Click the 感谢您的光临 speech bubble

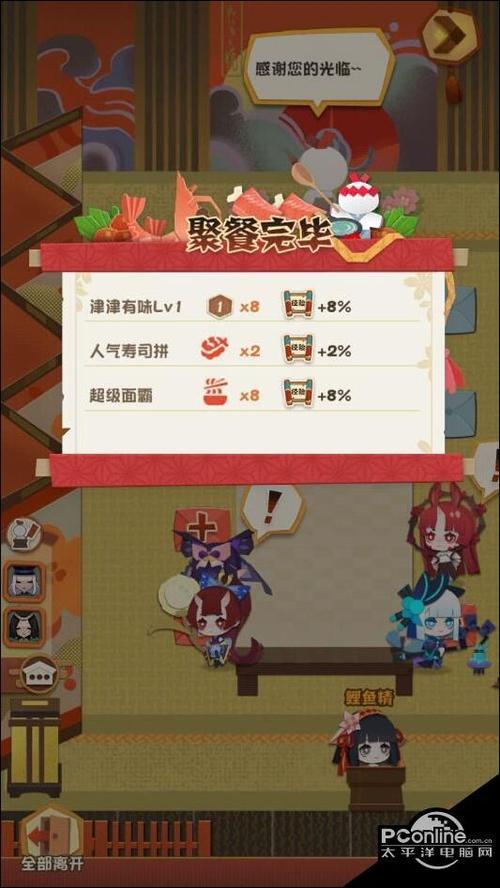click(x=319, y=69)
